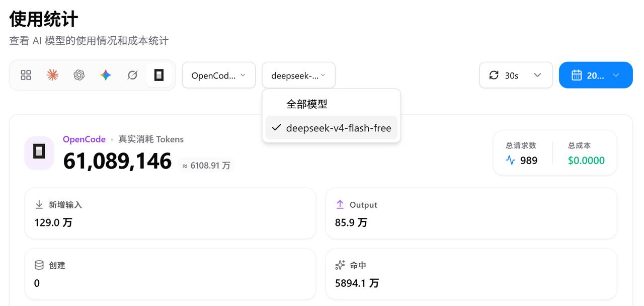Click the checkmark beside deepseek-v4-flash-free
Viewport: 644px width, 306px height.
pyautogui.click(x=276, y=128)
